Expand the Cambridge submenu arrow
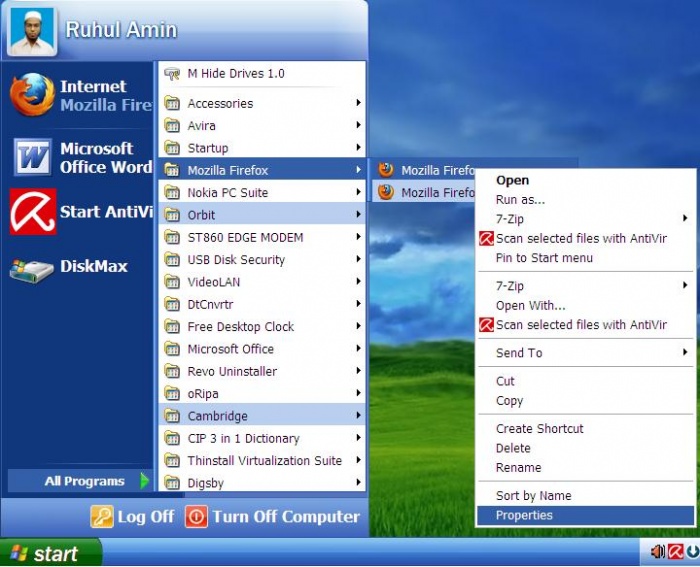This screenshot has height=567, width=700. point(358,415)
